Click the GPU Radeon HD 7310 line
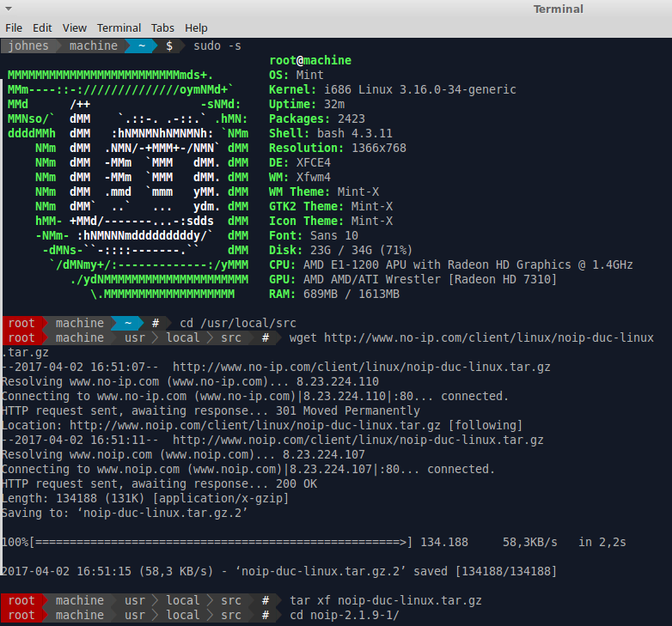The height and width of the screenshot is (626, 672). click(413, 279)
